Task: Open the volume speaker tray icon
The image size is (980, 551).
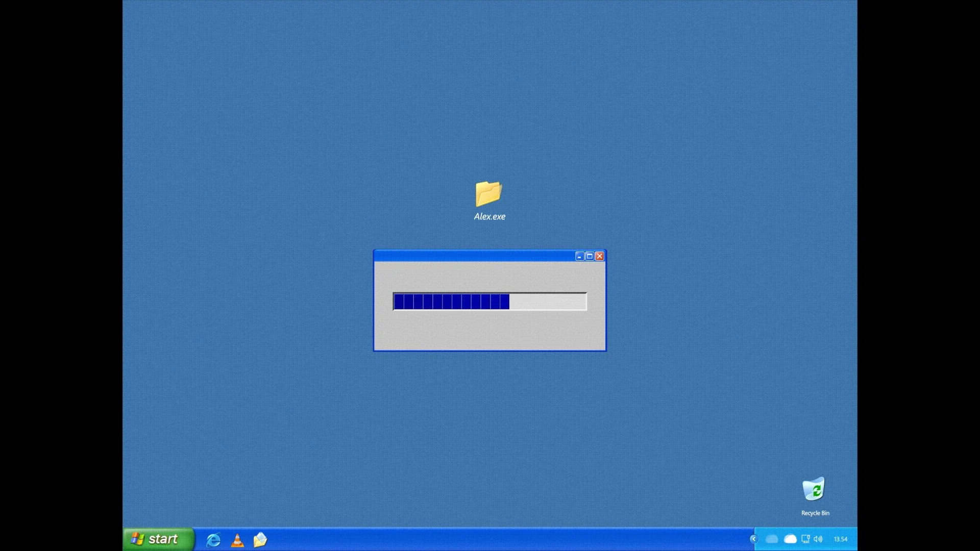Action: click(x=818, y=539)
